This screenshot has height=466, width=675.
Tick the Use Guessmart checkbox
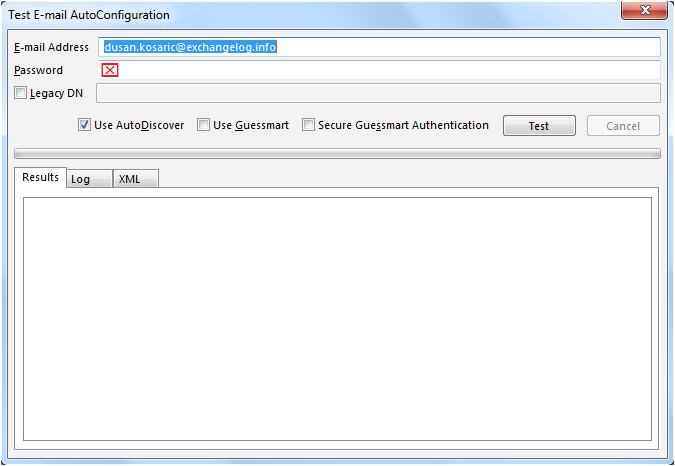[204, 126]
